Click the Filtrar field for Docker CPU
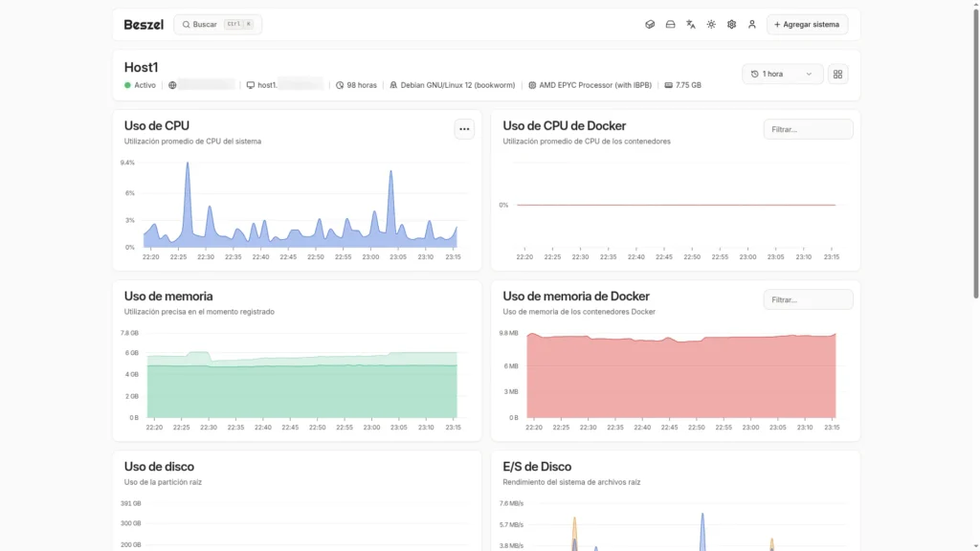This screenshot has height=551, width=980. [x=808, y=129]
